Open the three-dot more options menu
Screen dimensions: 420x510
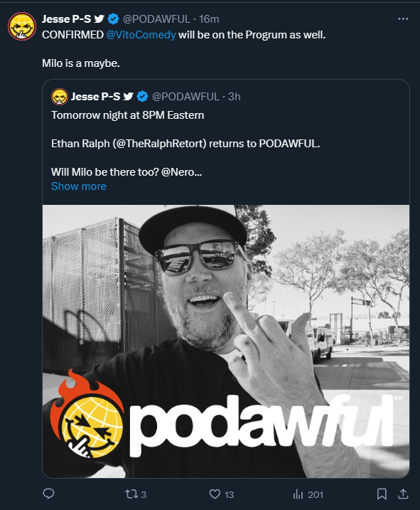[403, 19]
